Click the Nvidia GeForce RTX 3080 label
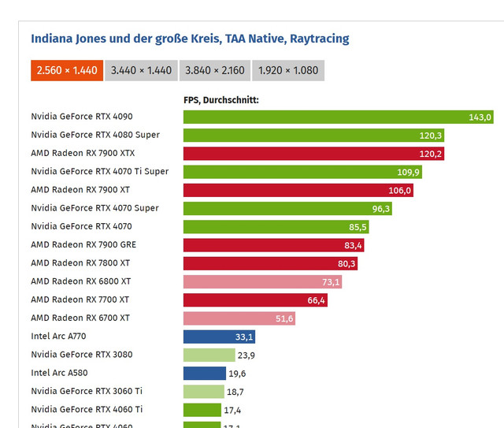 click(82, 355)
